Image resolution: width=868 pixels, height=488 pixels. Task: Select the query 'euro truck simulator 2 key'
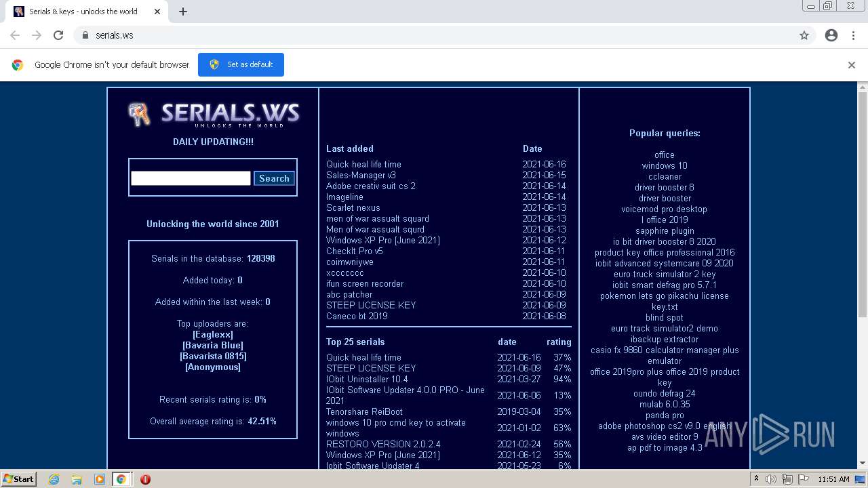pos(665,274)
